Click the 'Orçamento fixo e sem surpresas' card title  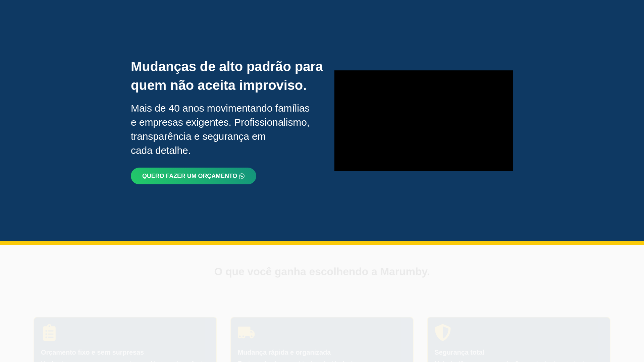tap(92, 352)
